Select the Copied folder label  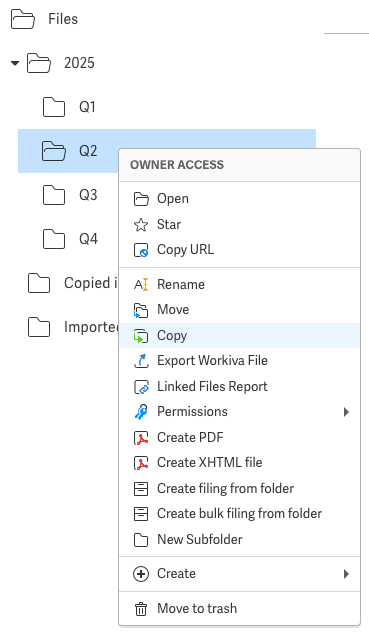[90, 283]
